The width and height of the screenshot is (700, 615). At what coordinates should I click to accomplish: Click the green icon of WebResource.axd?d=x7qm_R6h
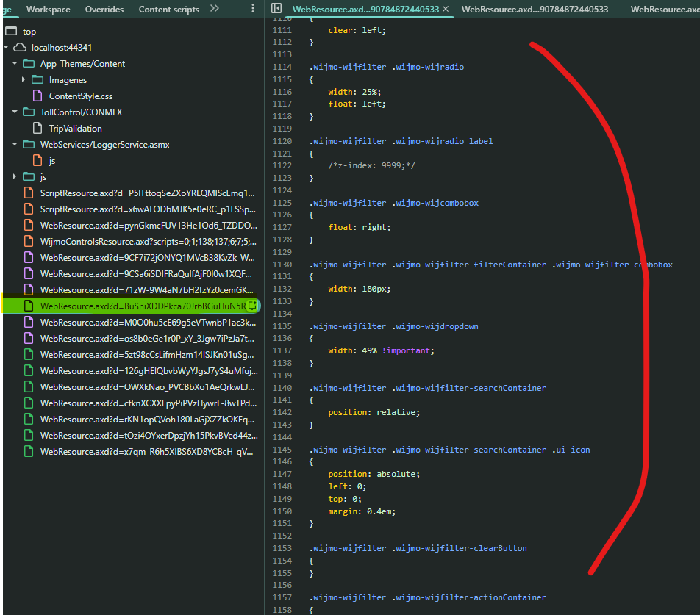(x=29, y=452)
